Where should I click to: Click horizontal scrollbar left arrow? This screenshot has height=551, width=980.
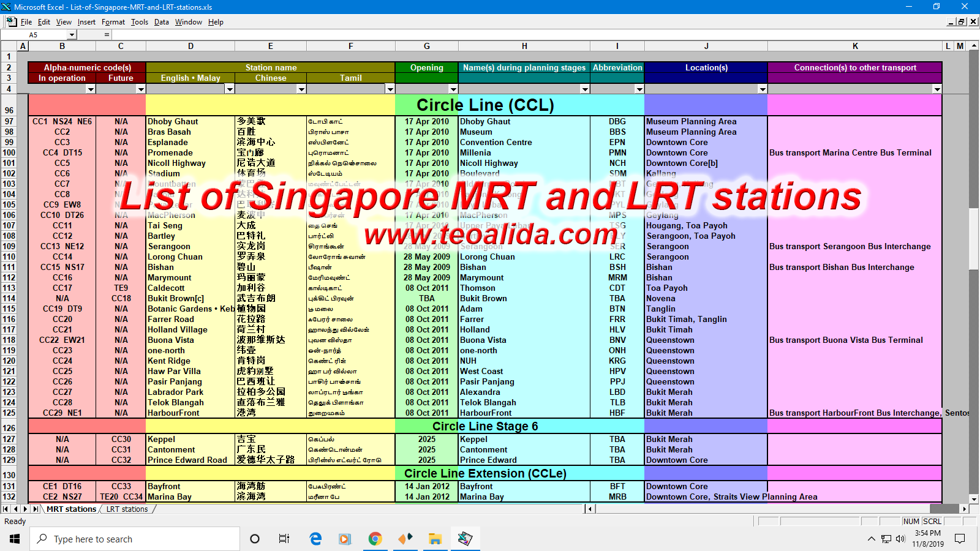click(590, 509)
